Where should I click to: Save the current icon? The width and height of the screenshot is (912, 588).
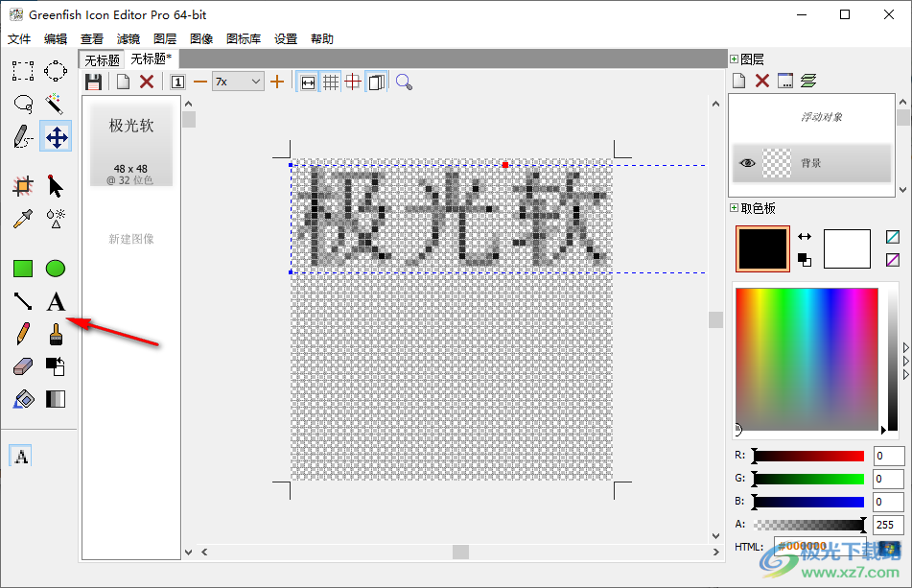pyautogui.click(x=92, y=82)
